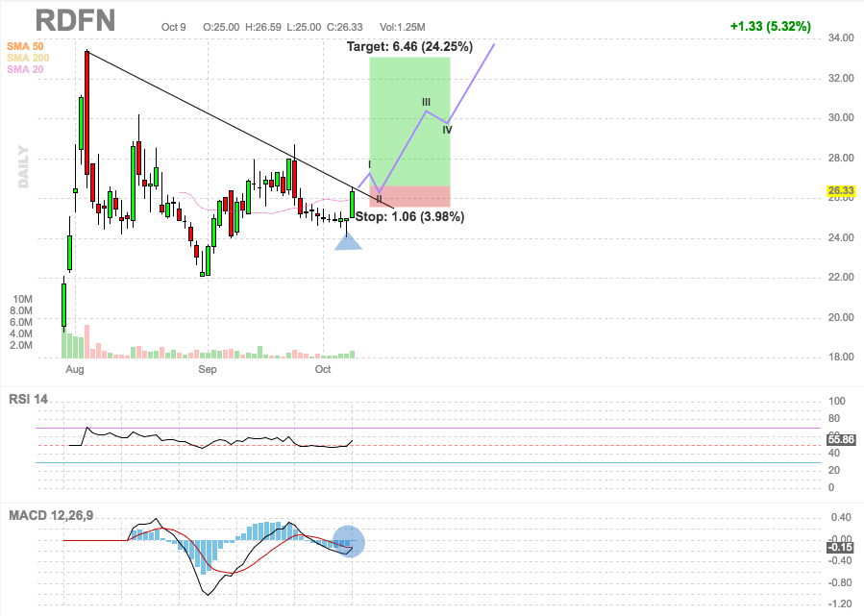The height and width of the screenshot is (616, 864).
Task: Select wave label III on projection
Action: [425, 101]
